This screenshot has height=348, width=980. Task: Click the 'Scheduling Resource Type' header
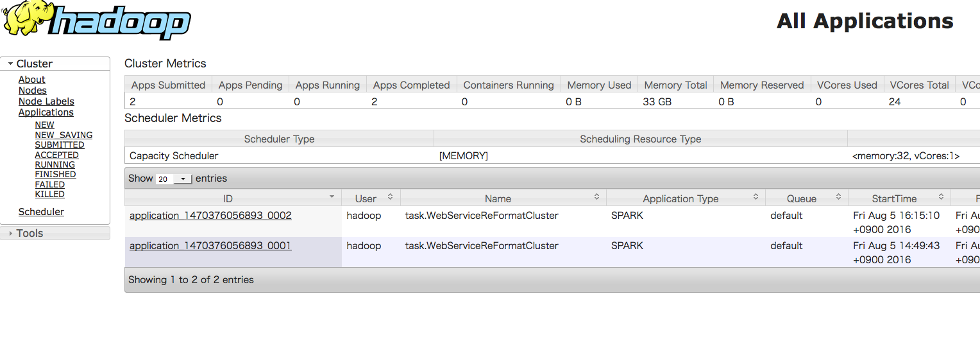coord(640,139)
